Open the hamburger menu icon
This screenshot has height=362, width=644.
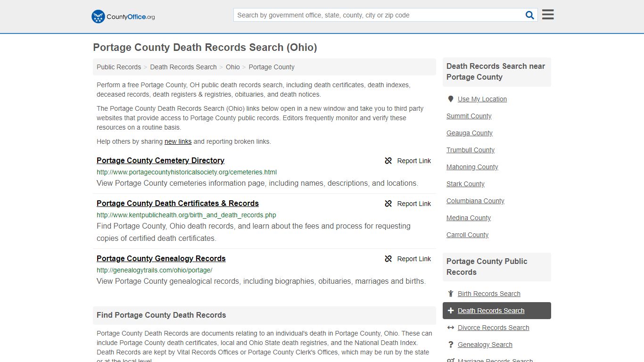click(548, 15)
